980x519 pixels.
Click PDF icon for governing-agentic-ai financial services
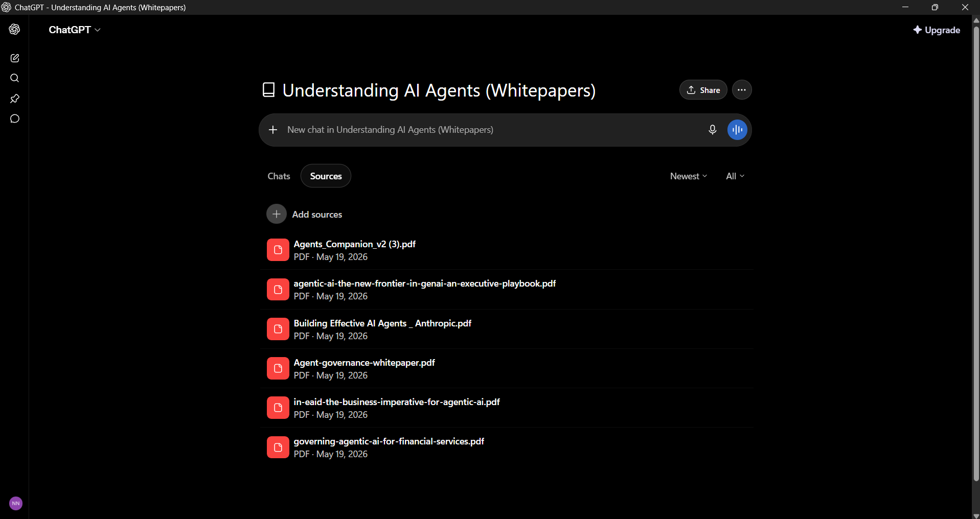(x=278, y=447)
